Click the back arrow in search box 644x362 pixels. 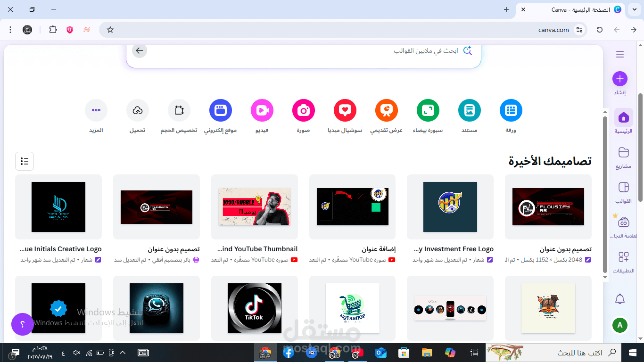(x=139, y=50)
